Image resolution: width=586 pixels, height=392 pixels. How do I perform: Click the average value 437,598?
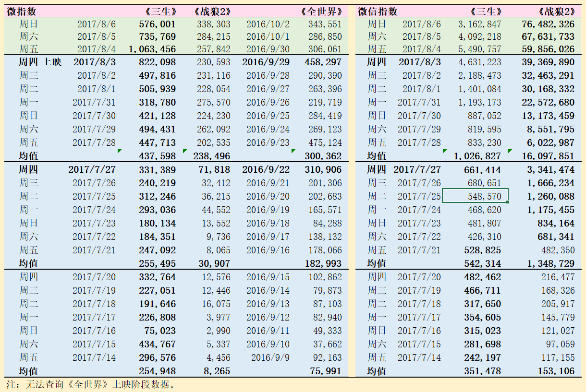click(157, 156)
